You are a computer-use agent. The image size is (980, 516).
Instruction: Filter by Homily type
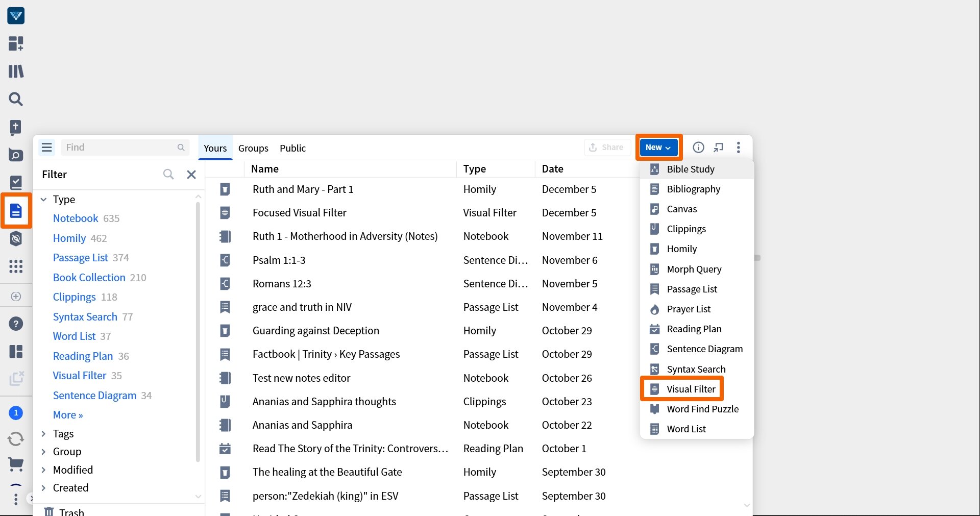[x=69, y=238]
